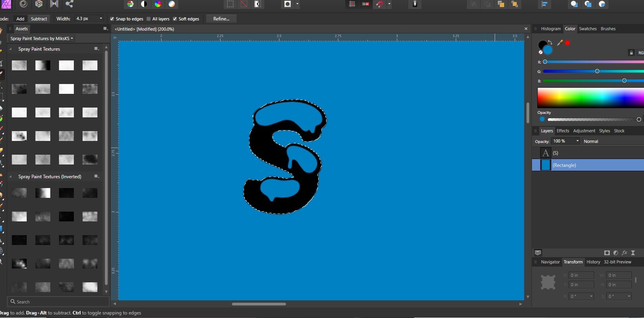Click the Mask Layer icon below layers
Image resolution: width=644 pixels, height=318 pixels.
pyautogui.click(x=607, y=253)
